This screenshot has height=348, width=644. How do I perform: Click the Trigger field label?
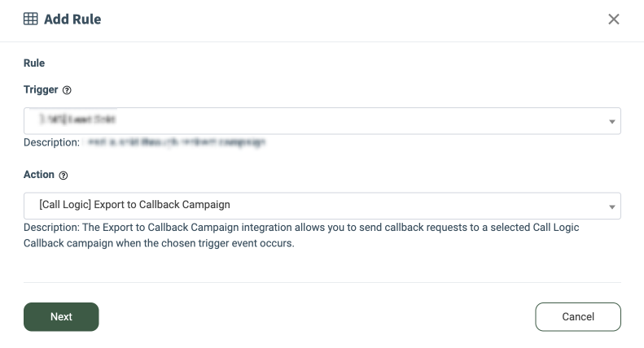point(40,89)
